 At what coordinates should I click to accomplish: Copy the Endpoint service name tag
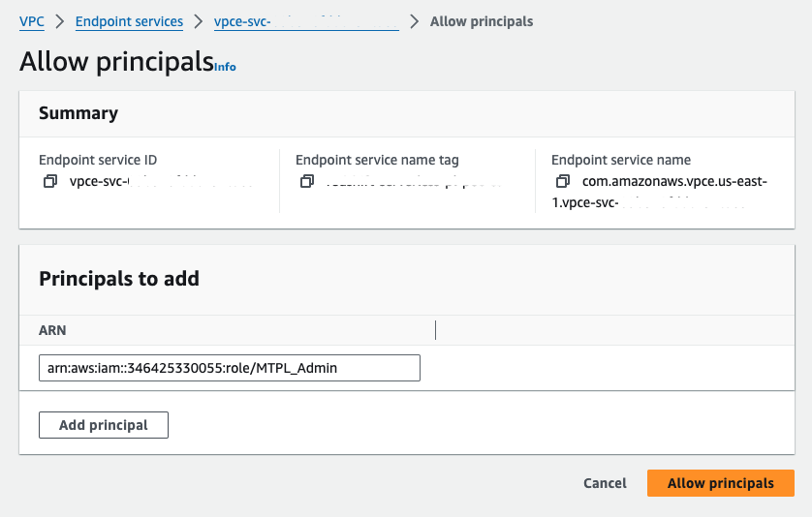[x=307, y=182]
